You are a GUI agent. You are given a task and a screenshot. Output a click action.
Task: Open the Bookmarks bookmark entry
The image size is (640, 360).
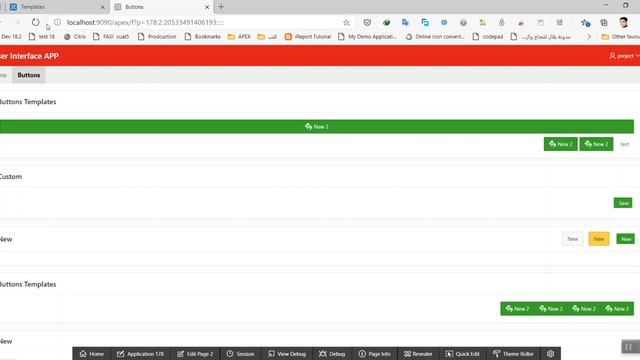tap(203, 37)
